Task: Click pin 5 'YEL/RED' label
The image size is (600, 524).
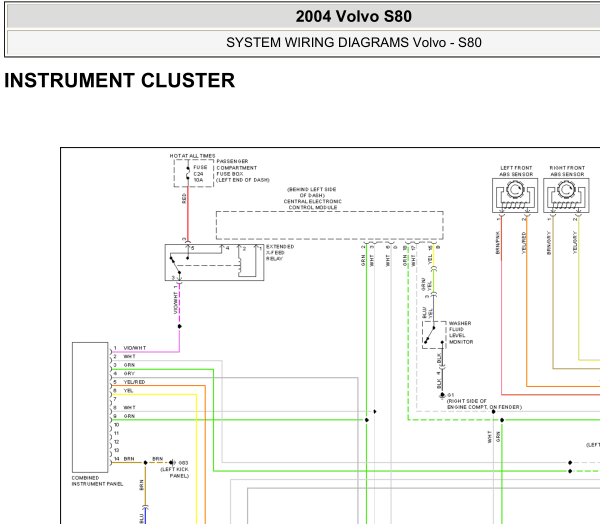Action: (x=134, y=382)
